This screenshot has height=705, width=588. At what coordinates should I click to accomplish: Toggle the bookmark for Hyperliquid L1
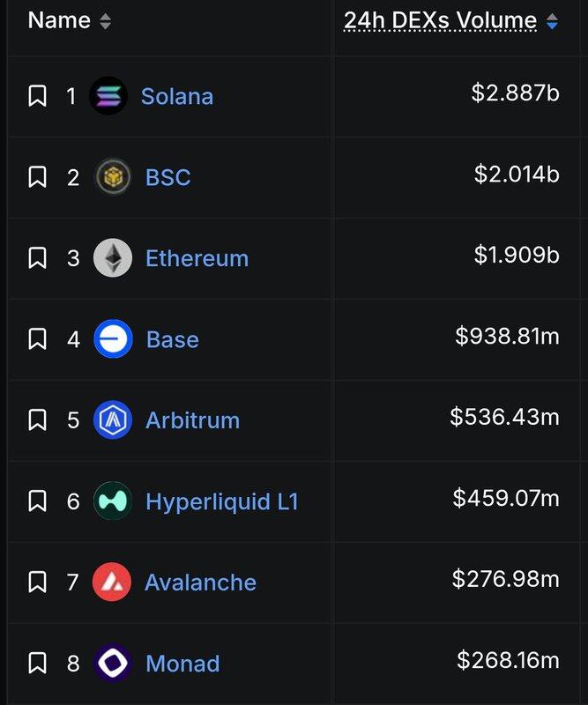pyautogui.click(x=37, y=501)
